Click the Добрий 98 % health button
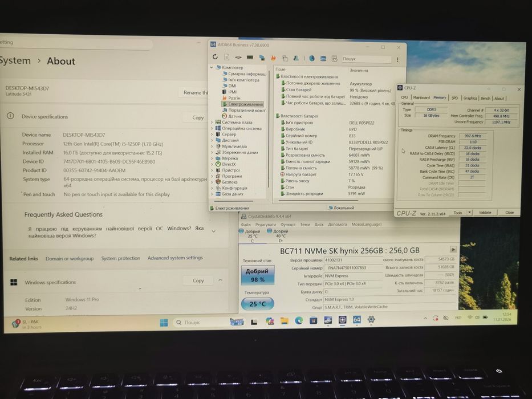Image resolution: width=532 pixels, height=399 pixels. tap(258, 275)
